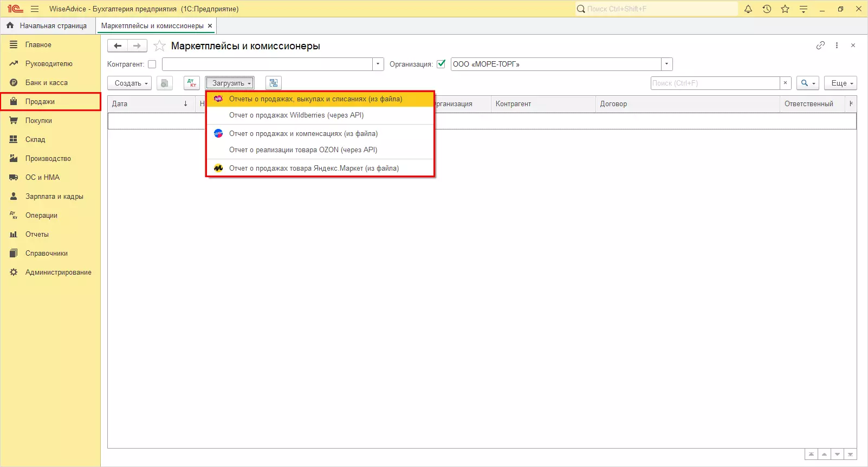This screenshot has height=467, width=868.
Task: Open the Производство section
Action: [x=50, y=158]
